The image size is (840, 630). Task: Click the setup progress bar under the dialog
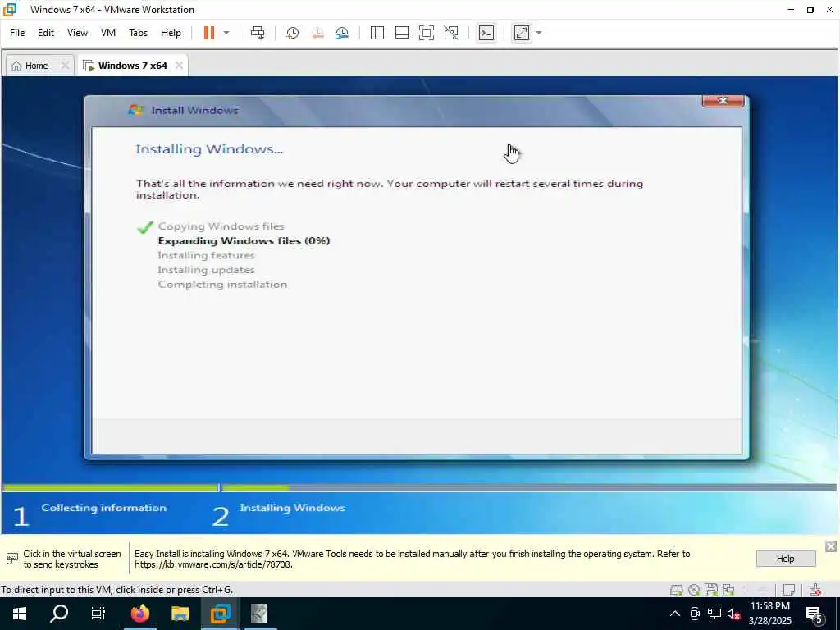[419, 487]
